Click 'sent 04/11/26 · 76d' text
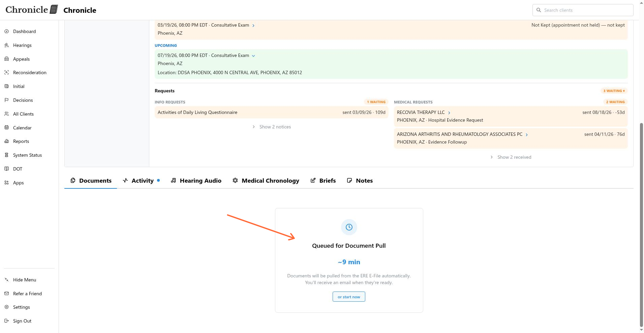Viewport: 644px width, 333px height. pos(605,134)
